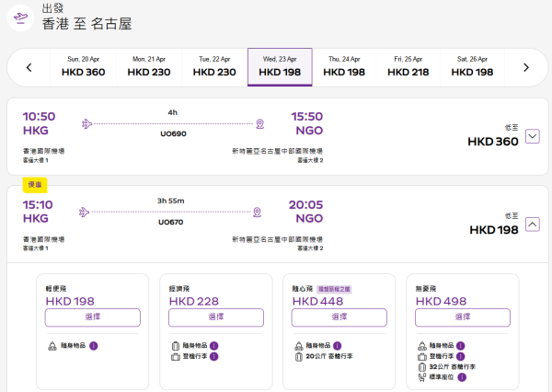Screen dimensions: 552x392
Task: Click the 3h 55m duration label
Action: [x=171, y=201]
